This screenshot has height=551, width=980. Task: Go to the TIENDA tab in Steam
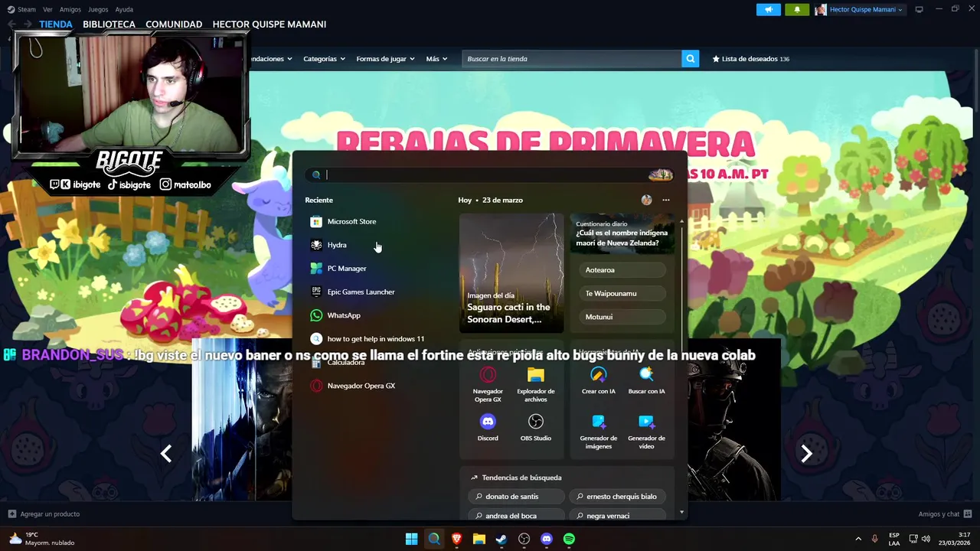coord(56,24)
